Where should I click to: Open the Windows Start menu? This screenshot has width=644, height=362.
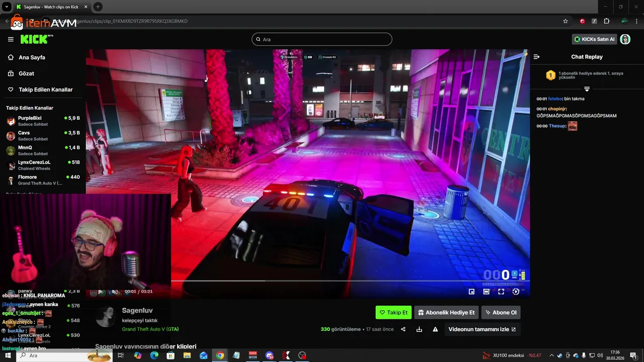pyautogui.click(x=8, y=355)
